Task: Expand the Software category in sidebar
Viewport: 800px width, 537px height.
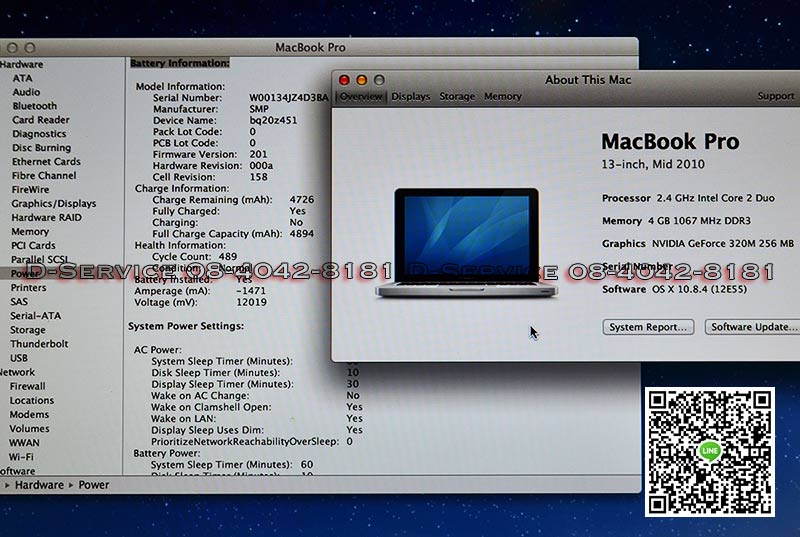Action: (x=18, y=471)
